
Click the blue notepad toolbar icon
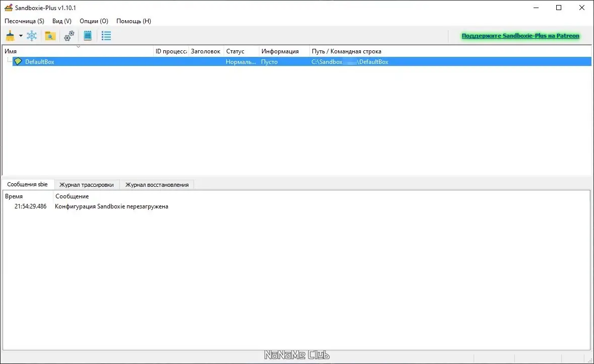pyautogui.click(x=88, y=36)
